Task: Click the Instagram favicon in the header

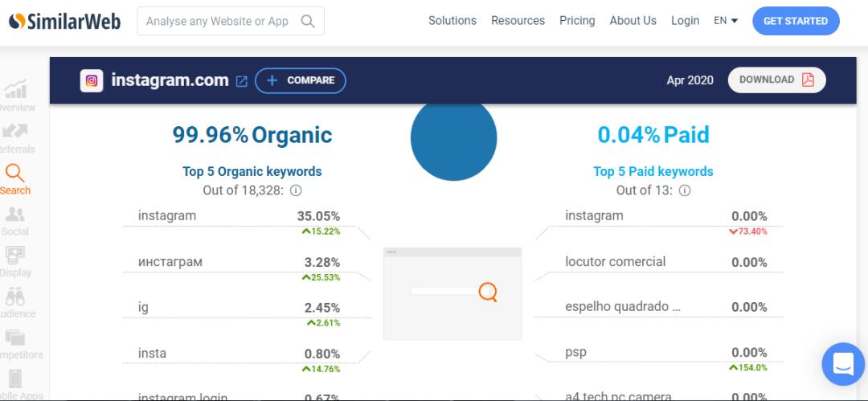Action: pos(92,80)
